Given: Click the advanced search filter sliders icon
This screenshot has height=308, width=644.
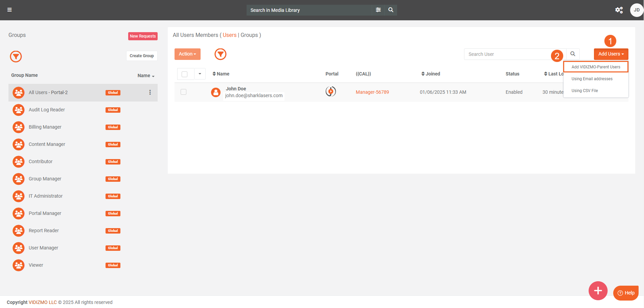Looking at the screenshot, I should [x=378, y=10].
